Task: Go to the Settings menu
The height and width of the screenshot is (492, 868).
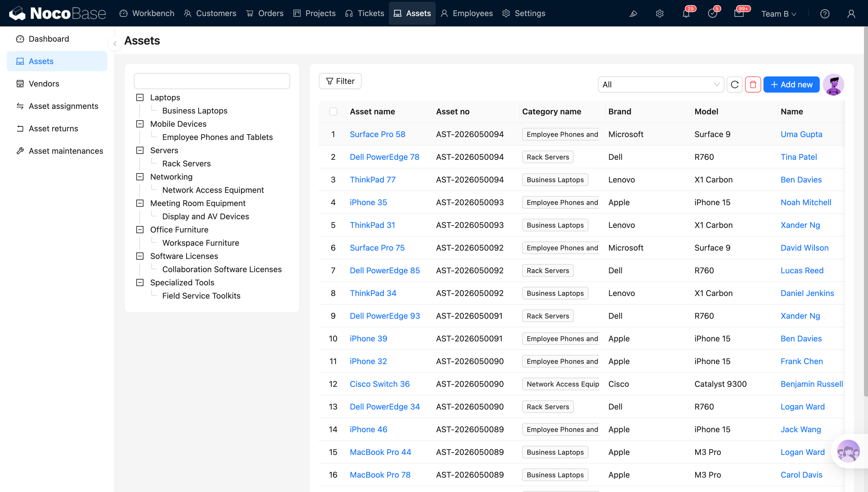Action: [x=524, y=13]
